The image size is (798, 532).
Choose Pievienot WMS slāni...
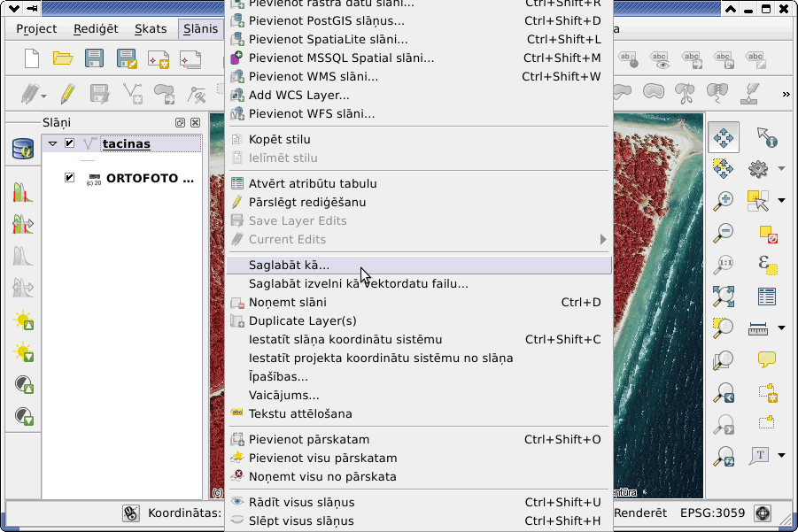(419, 77)
